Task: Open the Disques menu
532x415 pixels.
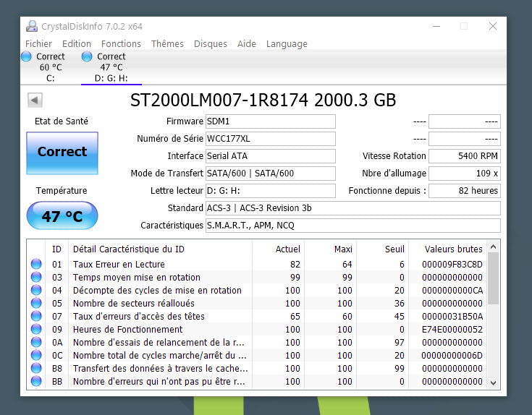Action: tap(211, 43)
